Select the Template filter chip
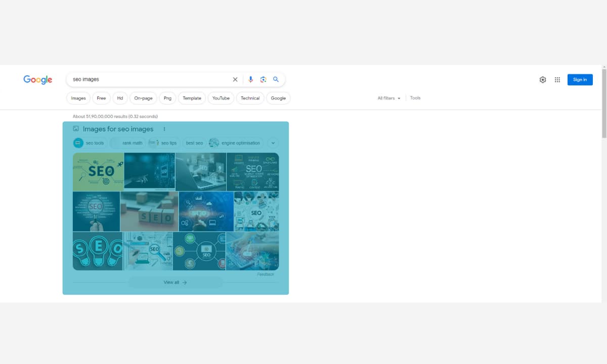The height and width of the screenshot is (364, 607). (192, 98)
